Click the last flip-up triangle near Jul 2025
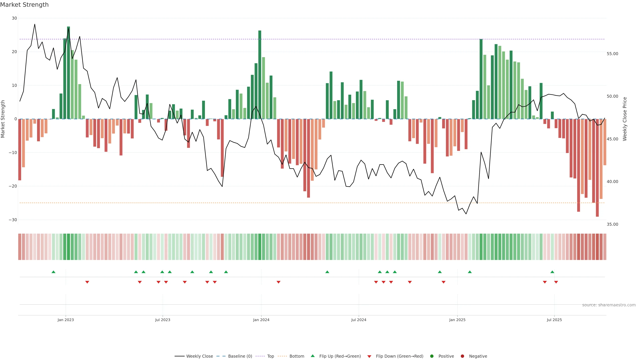This screenshot has width=644, height=362. coord(552,272)
